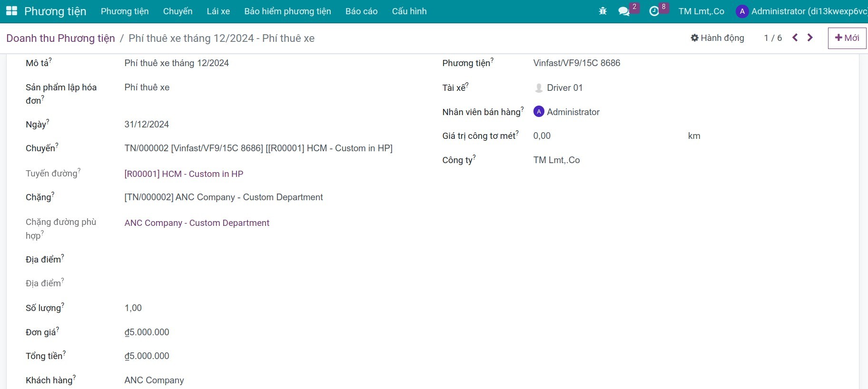Click the Driver 01 avatar icon
Viewport: 868px width, 389px height.
[539, 88]
